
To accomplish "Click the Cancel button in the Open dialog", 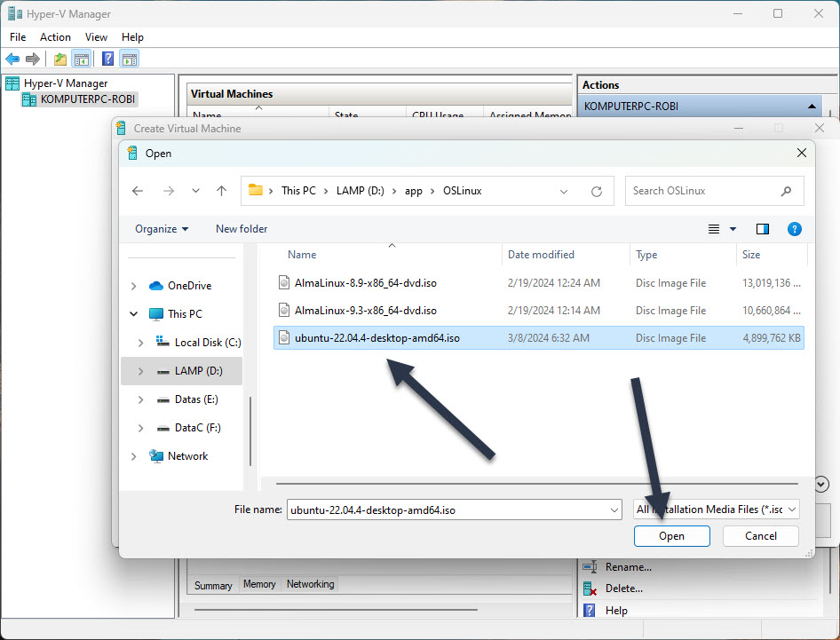I will (760, 535).
